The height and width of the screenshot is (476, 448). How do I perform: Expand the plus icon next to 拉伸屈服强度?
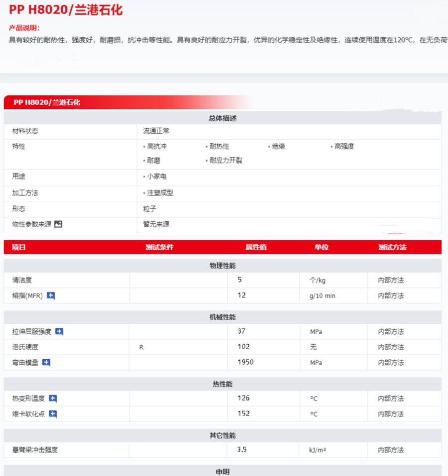click(x=59, y=331)
